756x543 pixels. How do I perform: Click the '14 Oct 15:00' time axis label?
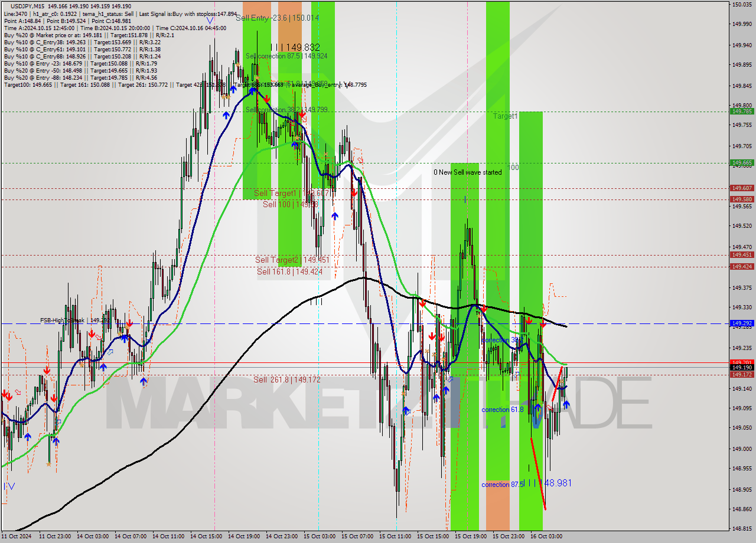coord(206,537)
